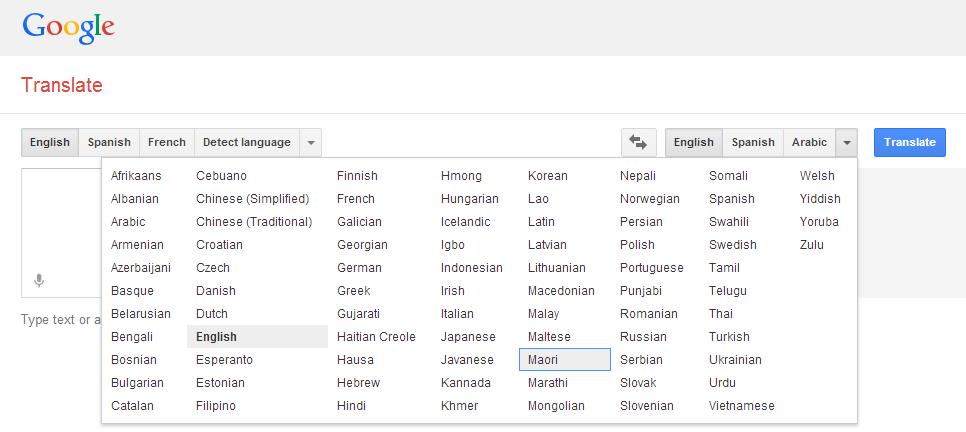Image resolution: width=966 pixels, height=432 pixels.
Task: Click the Google logo
Action: (x=68, y=28)
